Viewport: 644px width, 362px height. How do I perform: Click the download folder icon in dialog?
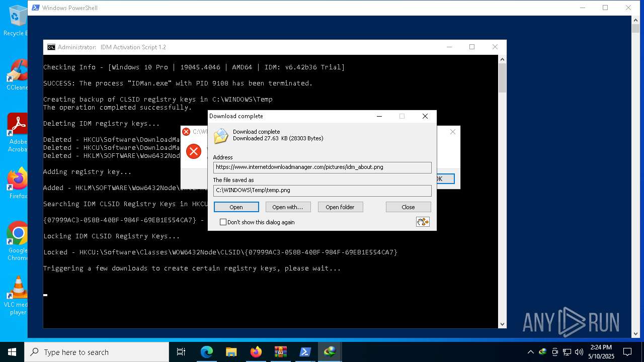point(221,136)
